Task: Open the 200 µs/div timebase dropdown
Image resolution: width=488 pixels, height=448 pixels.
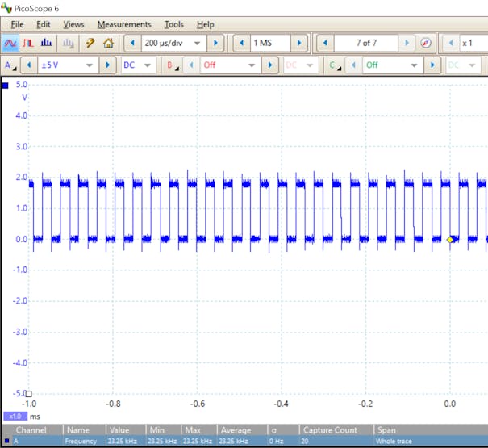Action: (x=197, y=43)
